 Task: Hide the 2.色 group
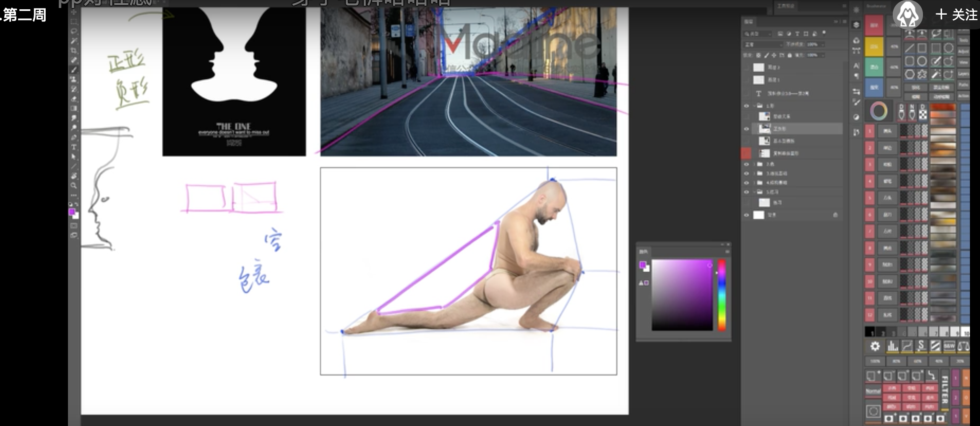(x=746, y=164)
